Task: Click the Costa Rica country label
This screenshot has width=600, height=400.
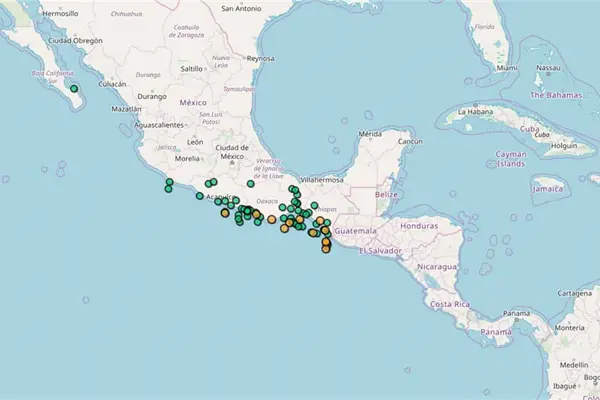Action: click(x=447, y=302)
